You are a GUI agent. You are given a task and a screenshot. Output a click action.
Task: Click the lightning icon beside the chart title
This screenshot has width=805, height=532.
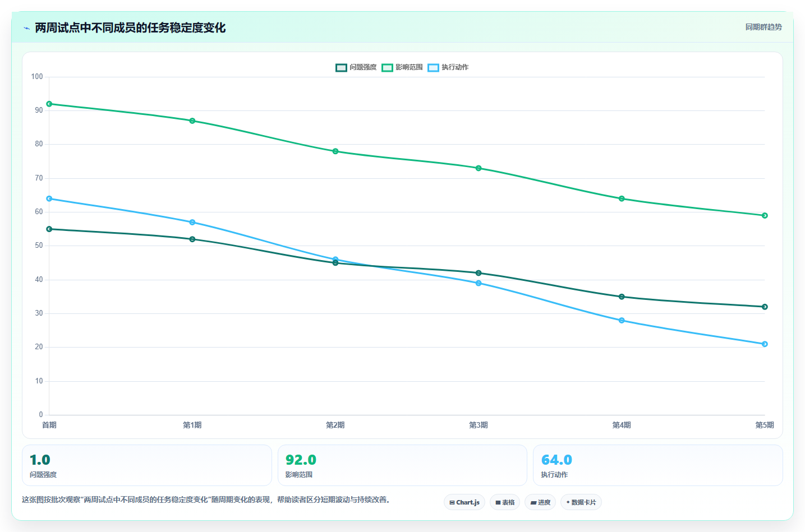pos(26,28)
